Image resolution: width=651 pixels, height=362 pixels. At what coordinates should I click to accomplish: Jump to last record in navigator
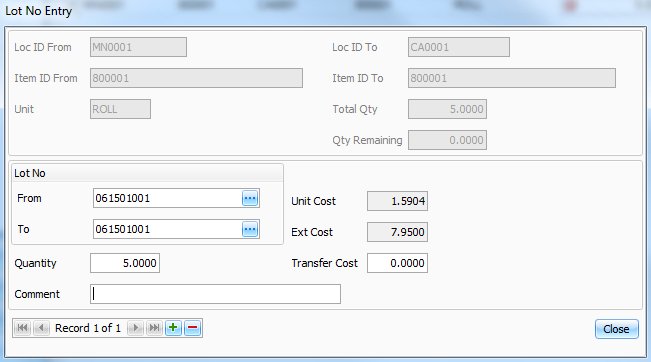tap(154, 328)
